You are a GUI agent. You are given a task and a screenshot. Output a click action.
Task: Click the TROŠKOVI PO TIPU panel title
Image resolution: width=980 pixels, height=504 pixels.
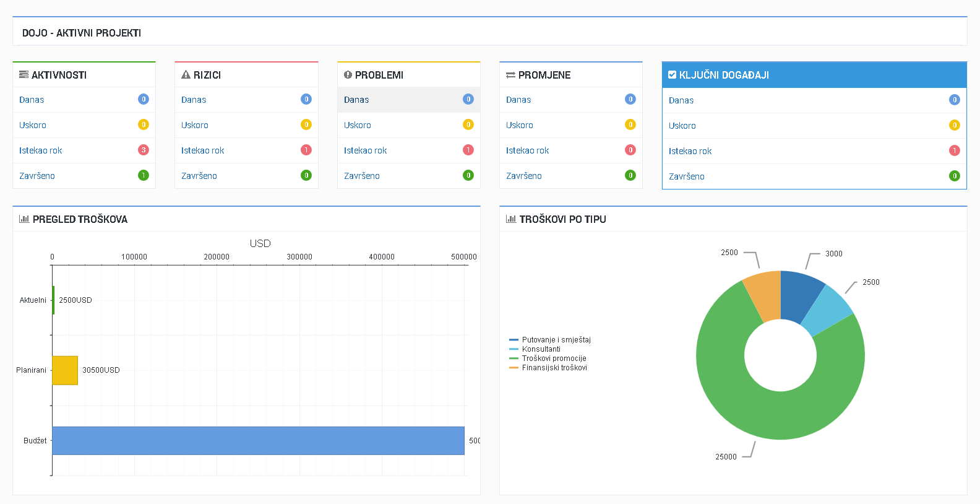(563, 219)
